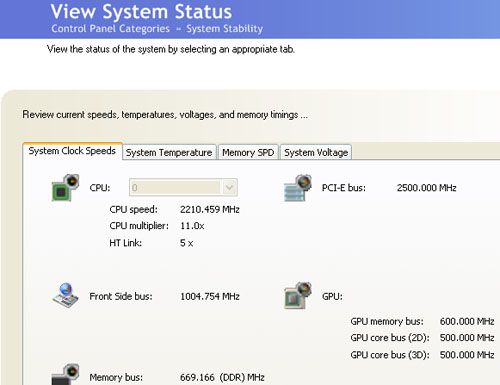
Task: Click the Front Side bus globe icon
Action: pyautogui.click(x=66, y=295)
